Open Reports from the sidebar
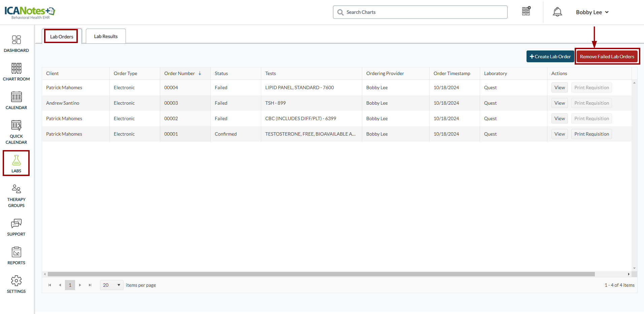 click(x=16, y=256)
